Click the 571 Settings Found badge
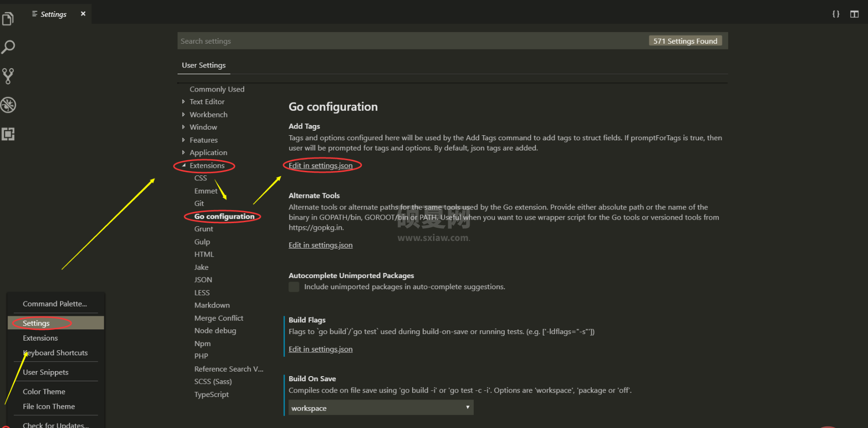Viewport: 868px width, 428px height. click(685, 41)
